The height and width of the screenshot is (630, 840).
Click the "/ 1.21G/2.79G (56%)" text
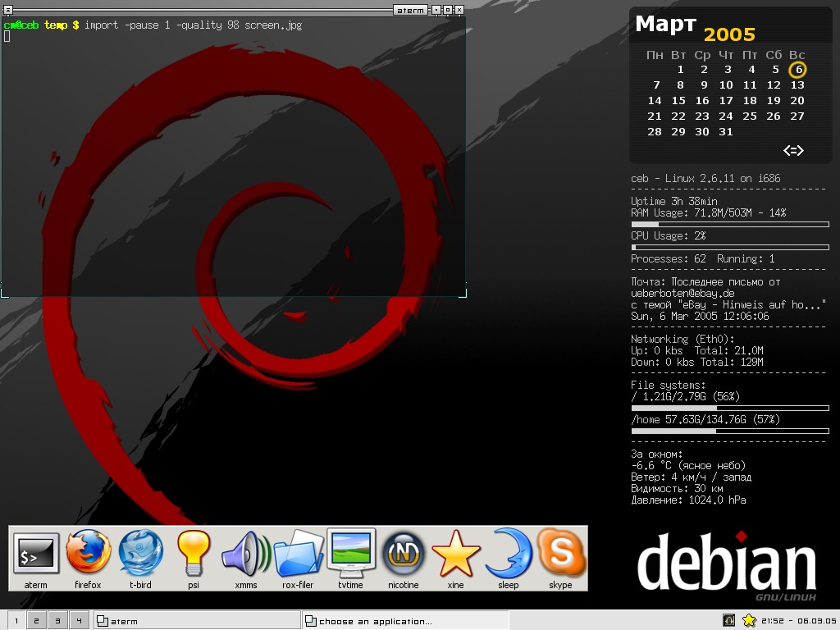[x=685, y=396]
